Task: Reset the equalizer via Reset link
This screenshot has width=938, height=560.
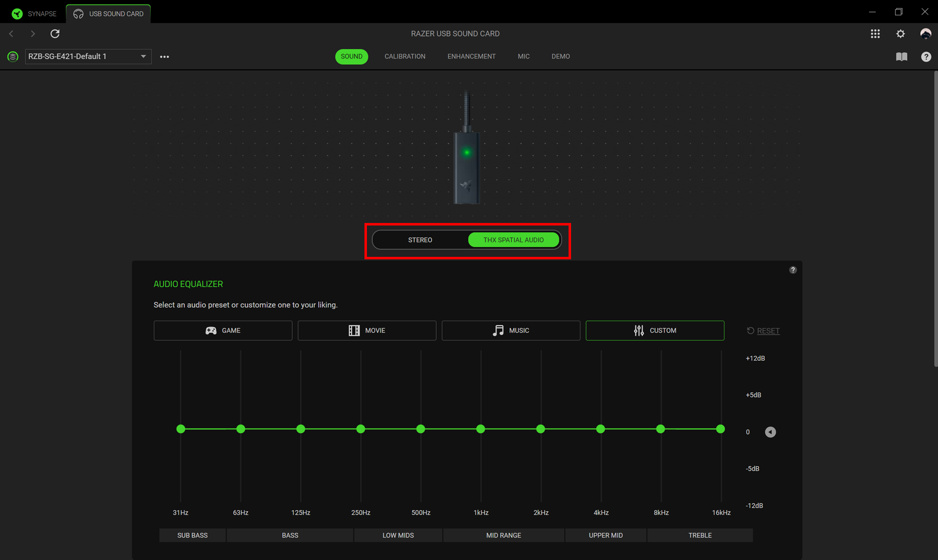Action: click(x=768, y=331)
